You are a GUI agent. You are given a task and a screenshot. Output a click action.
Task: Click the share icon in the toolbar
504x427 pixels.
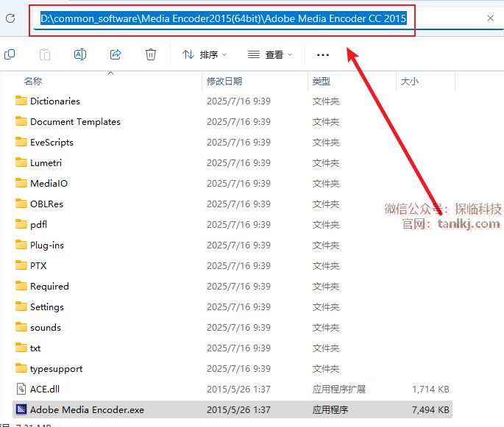(x=116, y=54)
